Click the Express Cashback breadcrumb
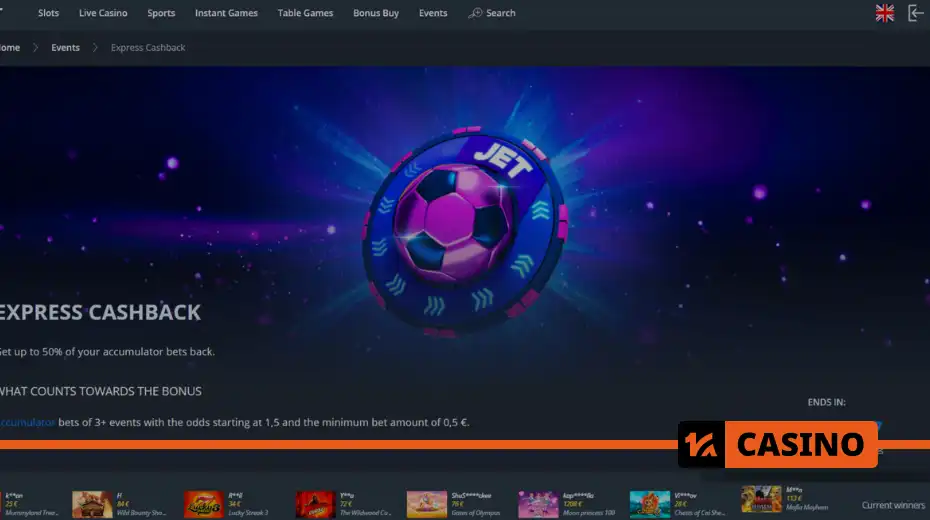The image size is (930, 520). (x=148, y=47)
